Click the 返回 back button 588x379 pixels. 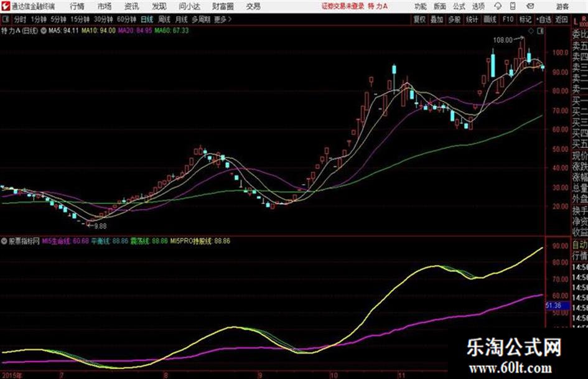tap(561, 19)
